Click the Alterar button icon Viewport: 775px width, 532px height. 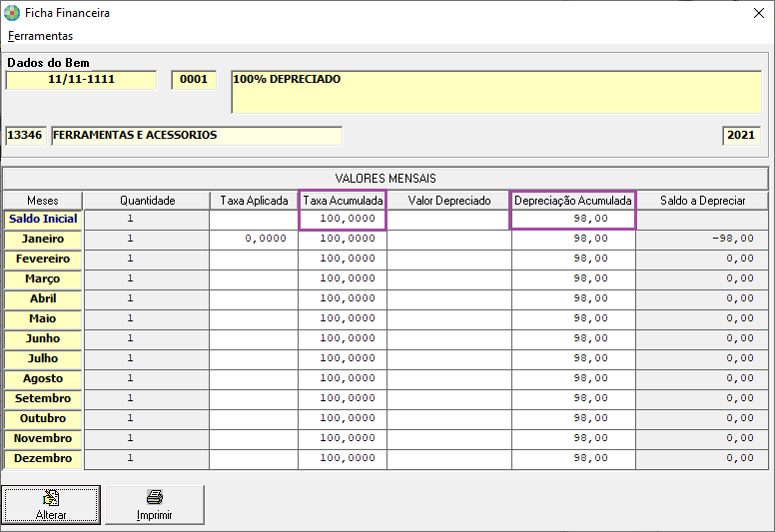(51, 497)
